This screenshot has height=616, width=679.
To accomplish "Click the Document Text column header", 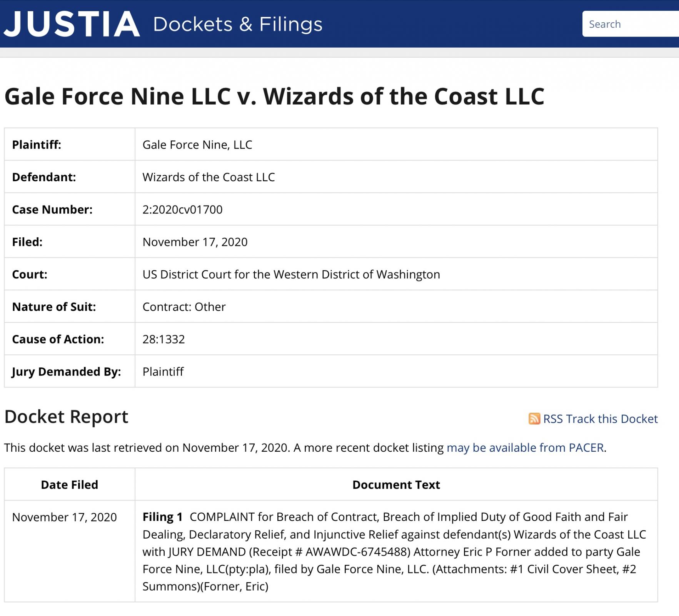I will tap(396, 484).
